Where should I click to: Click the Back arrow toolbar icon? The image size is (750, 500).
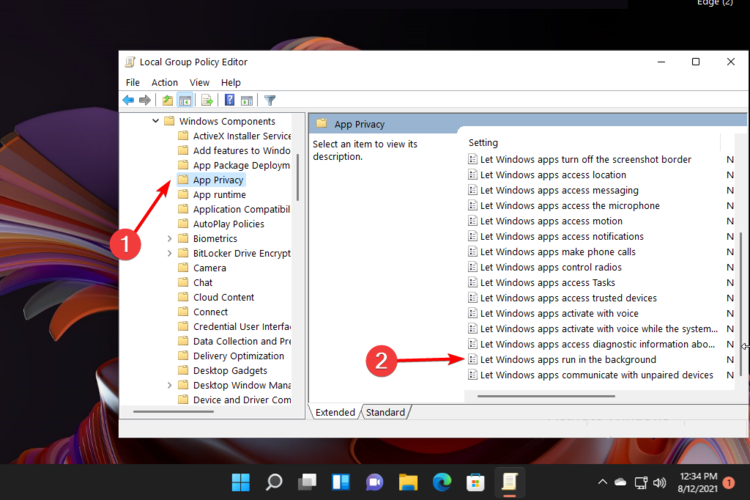(128, 100)
